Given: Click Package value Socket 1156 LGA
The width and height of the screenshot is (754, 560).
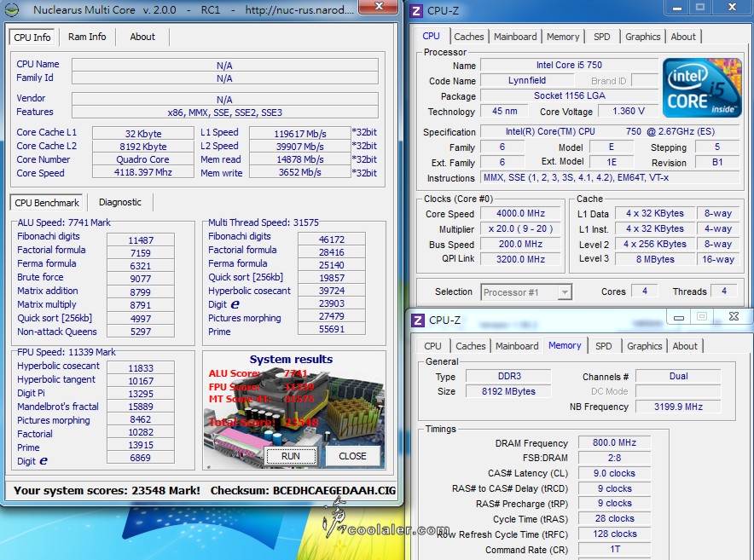Looking at the screenshot, I should click(569, 95).
